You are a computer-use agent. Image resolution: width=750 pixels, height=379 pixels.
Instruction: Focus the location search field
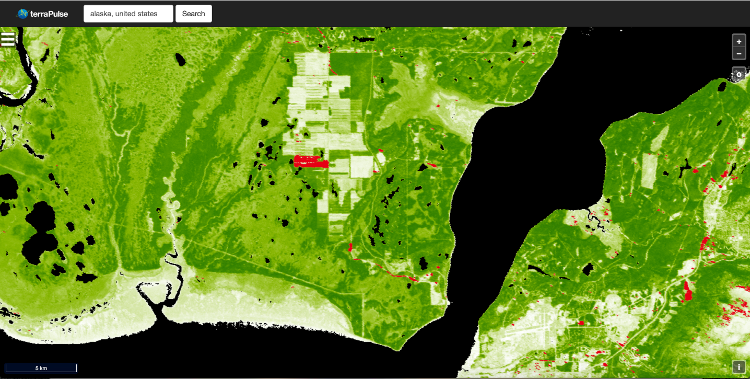(128, 13)
